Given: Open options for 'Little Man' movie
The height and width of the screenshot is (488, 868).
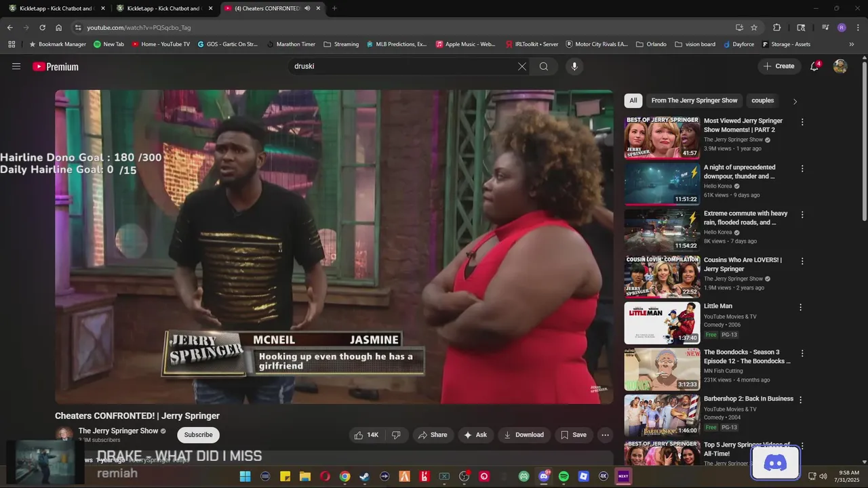Looking at the screenshot, I should click(x=800, y=307).
